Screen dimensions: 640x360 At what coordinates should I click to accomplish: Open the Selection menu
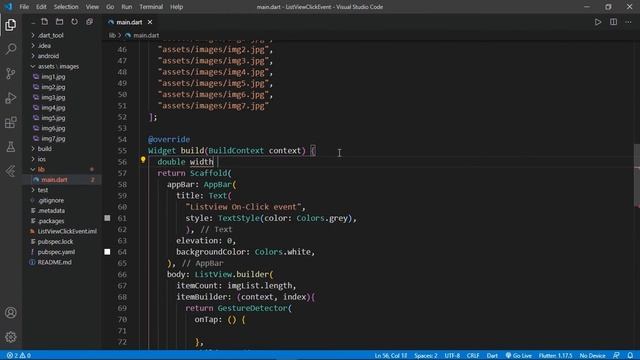[66, 7]
